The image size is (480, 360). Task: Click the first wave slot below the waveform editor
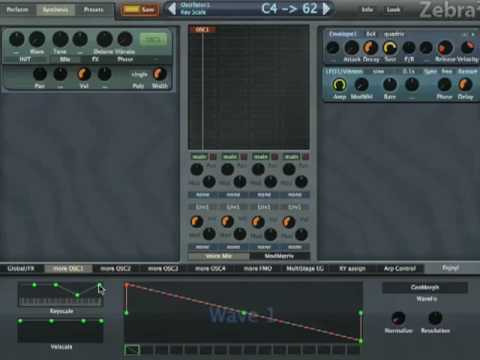132,350
